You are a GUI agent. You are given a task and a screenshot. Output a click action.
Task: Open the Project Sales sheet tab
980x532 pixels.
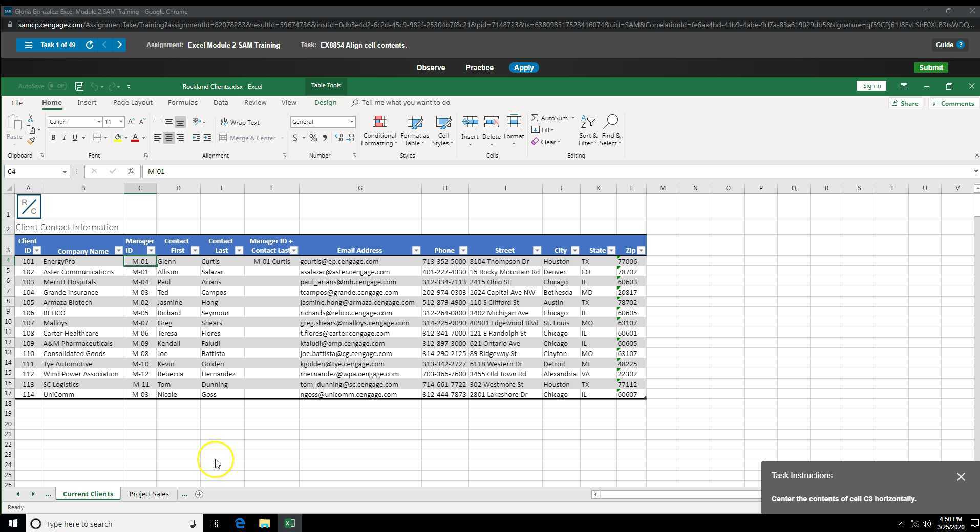148,494
